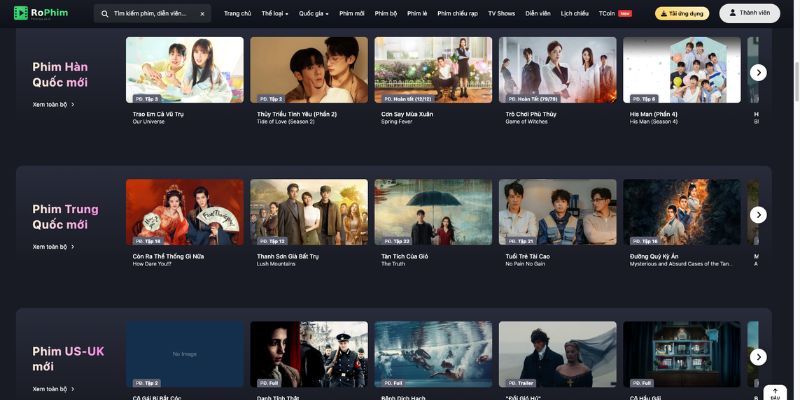The height and width of the screenshot is (400, 800).
Task: Click next arrow in Phim Trung Quốc row
Action: tap(758, 215)
